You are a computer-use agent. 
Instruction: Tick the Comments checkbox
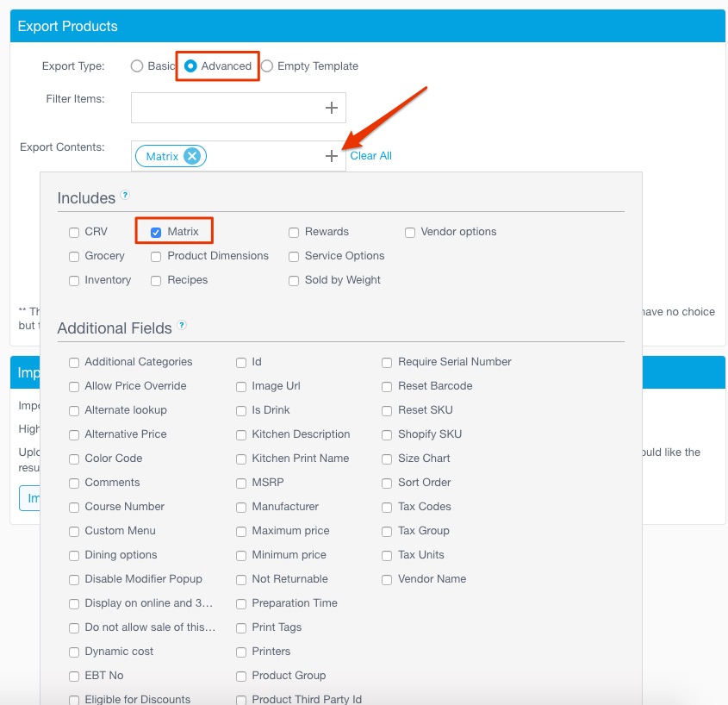(74, 483)
